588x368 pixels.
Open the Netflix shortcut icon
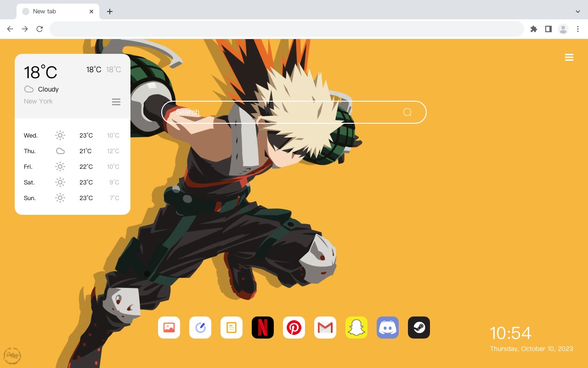(x=263, y=328)
